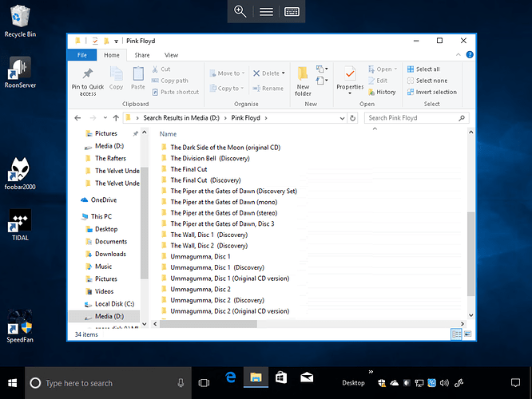Click the volume speaker tray icon
532x399 pixels.
(x=444, y=383)
